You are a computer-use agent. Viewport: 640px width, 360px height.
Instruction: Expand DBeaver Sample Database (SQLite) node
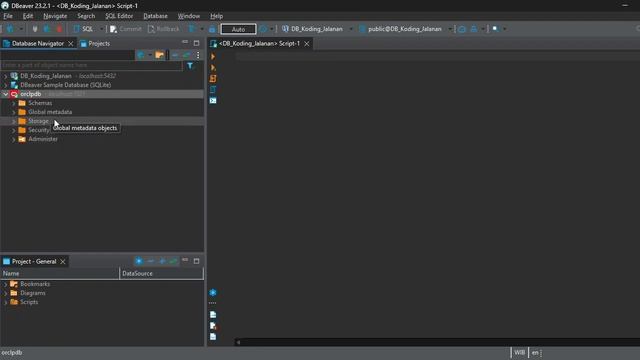(x=5, y=85)
